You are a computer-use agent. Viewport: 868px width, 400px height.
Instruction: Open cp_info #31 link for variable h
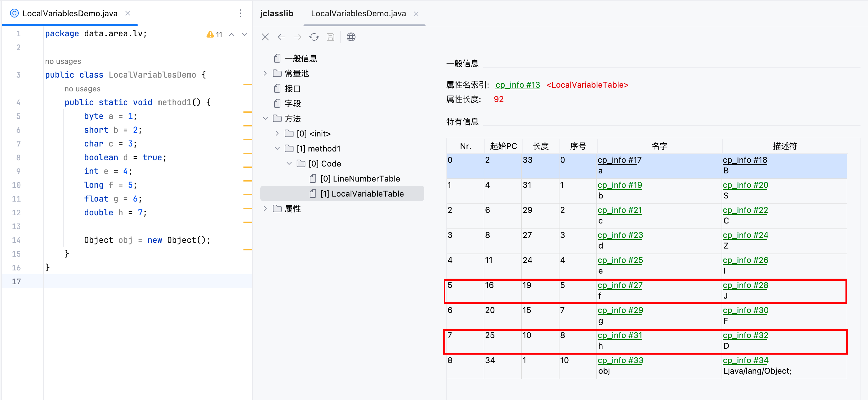(620, 335)
